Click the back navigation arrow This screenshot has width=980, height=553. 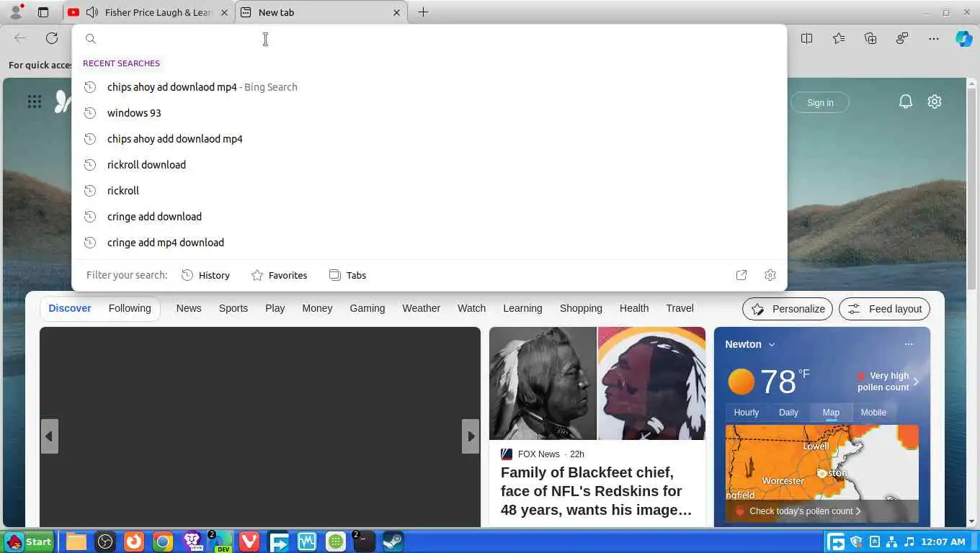[20, 38]
